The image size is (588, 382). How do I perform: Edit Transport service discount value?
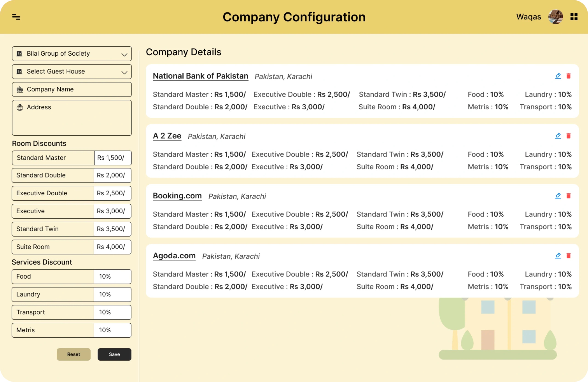pyautogui.click(x=112, y=312)
